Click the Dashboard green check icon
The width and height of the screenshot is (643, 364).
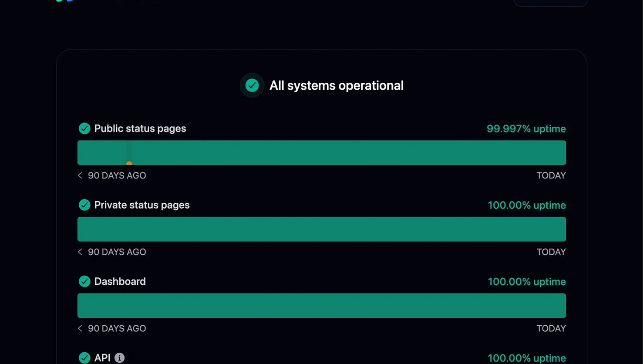pyautogui.click(x=84, y=281)
